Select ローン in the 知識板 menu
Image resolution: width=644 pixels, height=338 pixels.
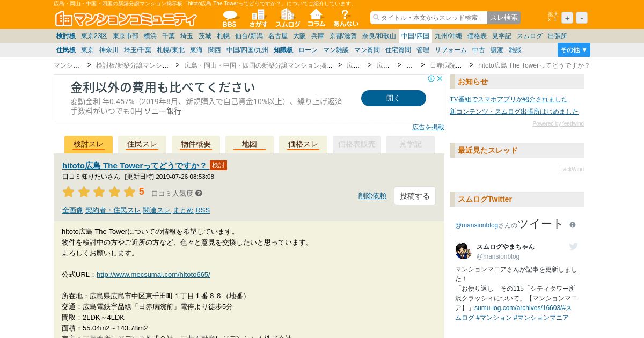click(x=308, y=50)
